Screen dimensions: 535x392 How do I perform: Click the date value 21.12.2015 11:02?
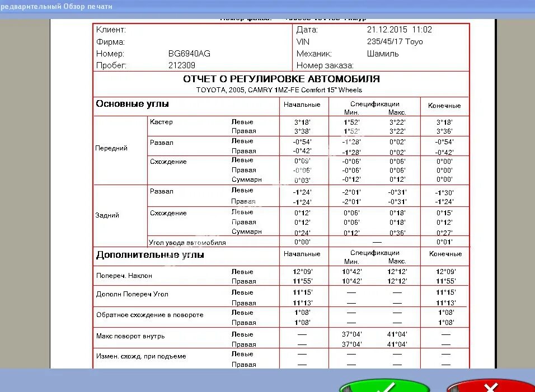400,30
